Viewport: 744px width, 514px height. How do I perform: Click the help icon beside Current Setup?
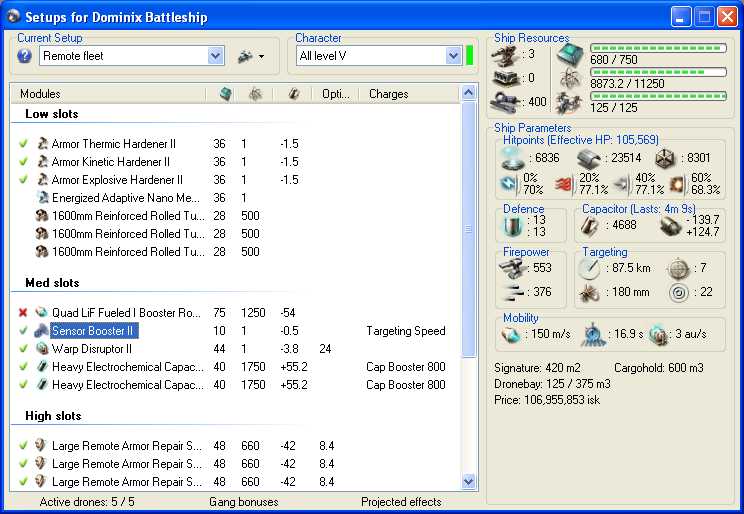(25, 56)
